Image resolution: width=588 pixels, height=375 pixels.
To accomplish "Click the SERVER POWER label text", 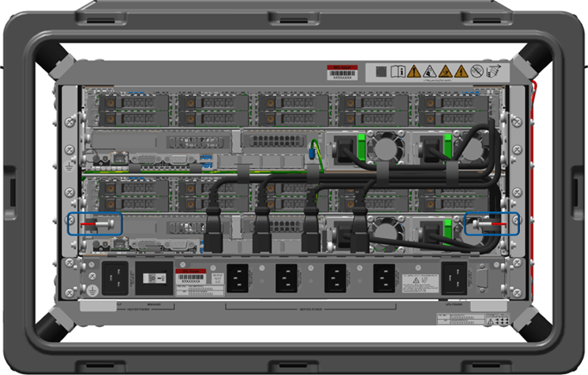I will tap(310, 309).
